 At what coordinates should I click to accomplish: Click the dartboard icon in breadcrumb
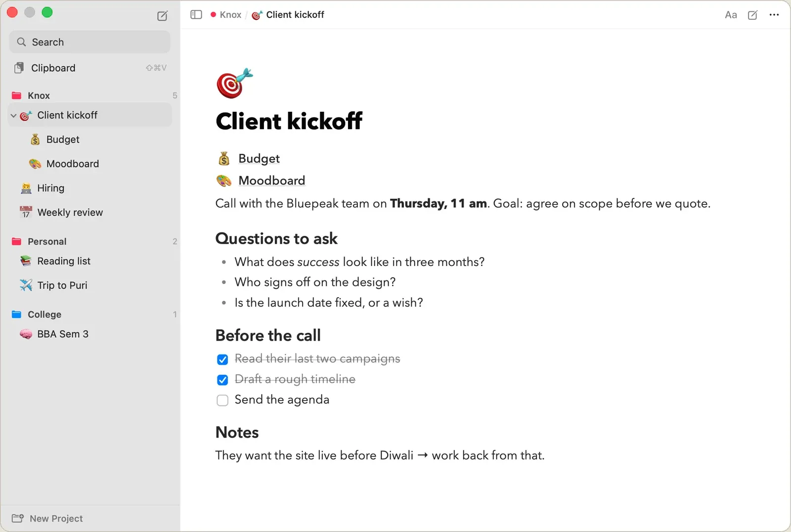pyautogui.click(x=257, y=15)
